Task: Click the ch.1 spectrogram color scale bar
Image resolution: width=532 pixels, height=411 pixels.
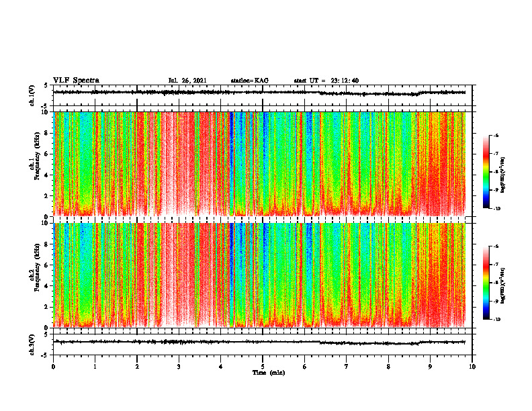Action: click(486, 172)
